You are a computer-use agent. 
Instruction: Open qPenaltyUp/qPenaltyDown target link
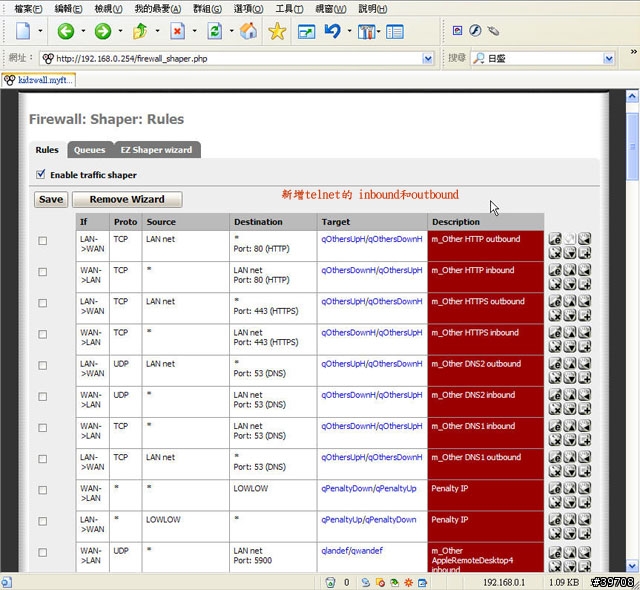tap(369, 519)
